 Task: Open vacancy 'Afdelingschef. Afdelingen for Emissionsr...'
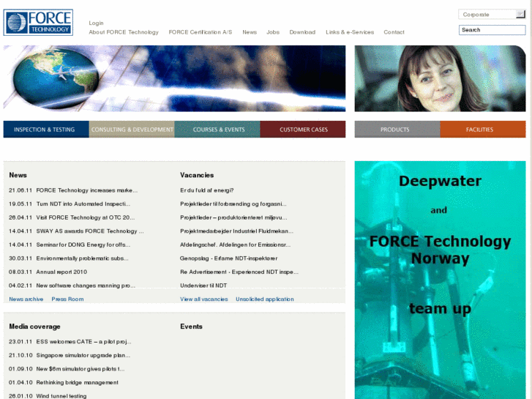click(x=236, y=245)
